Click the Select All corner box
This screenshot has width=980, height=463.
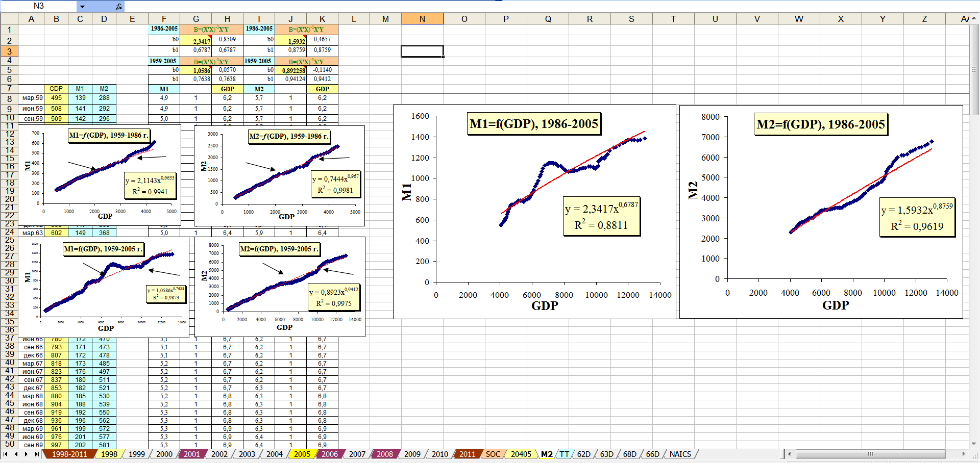(9, 19)
